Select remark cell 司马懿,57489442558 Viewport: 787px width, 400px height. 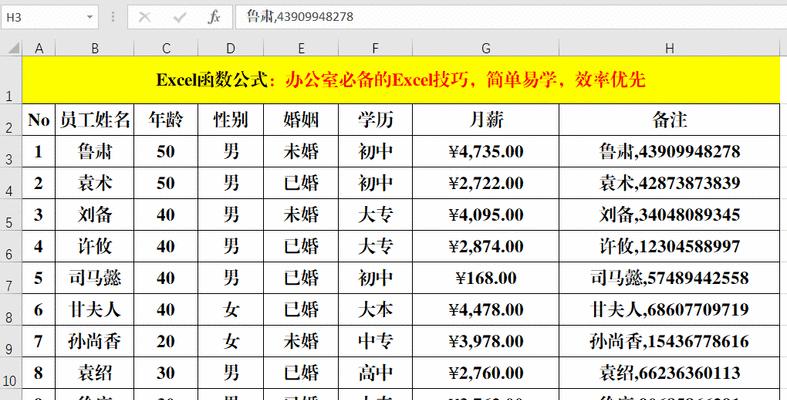coord(670,278)
